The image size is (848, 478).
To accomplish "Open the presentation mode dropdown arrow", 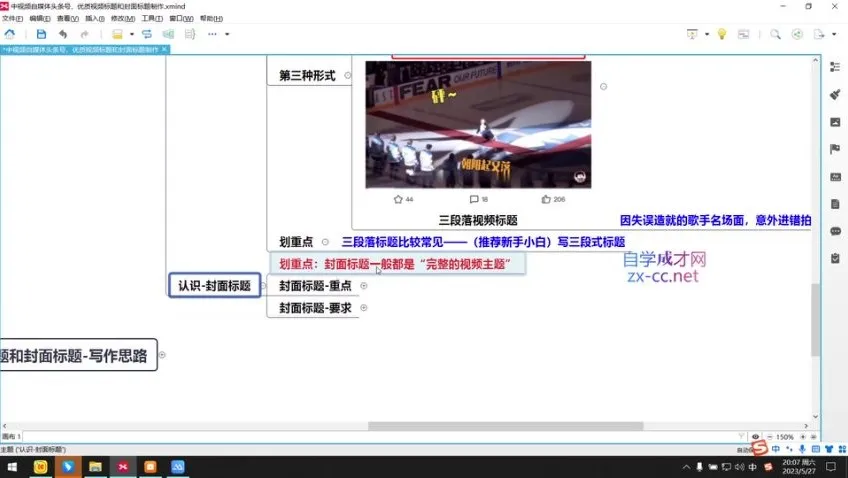I will pos(707,34).
